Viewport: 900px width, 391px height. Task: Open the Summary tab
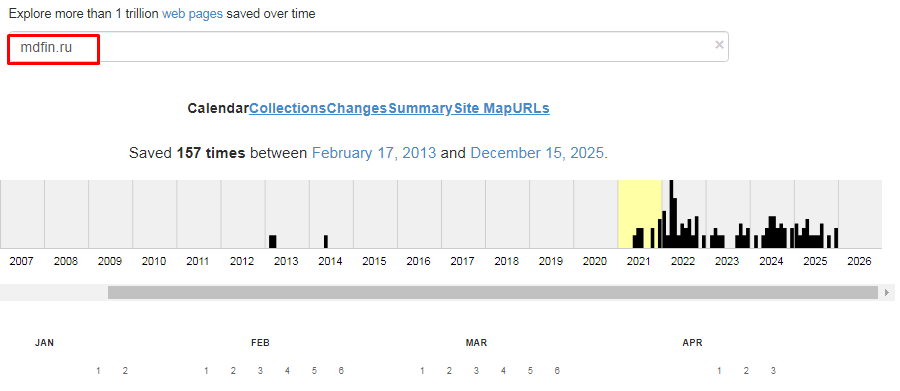420,109
